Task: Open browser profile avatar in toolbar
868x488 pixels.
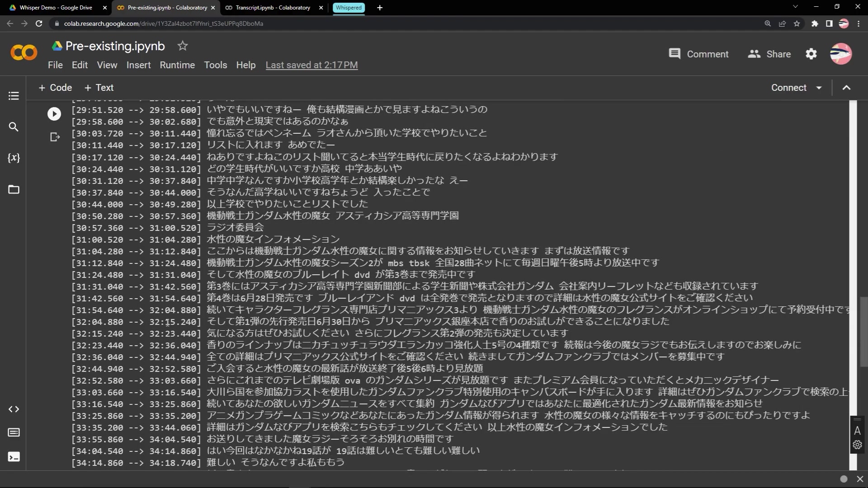Action: coord(844,23)
